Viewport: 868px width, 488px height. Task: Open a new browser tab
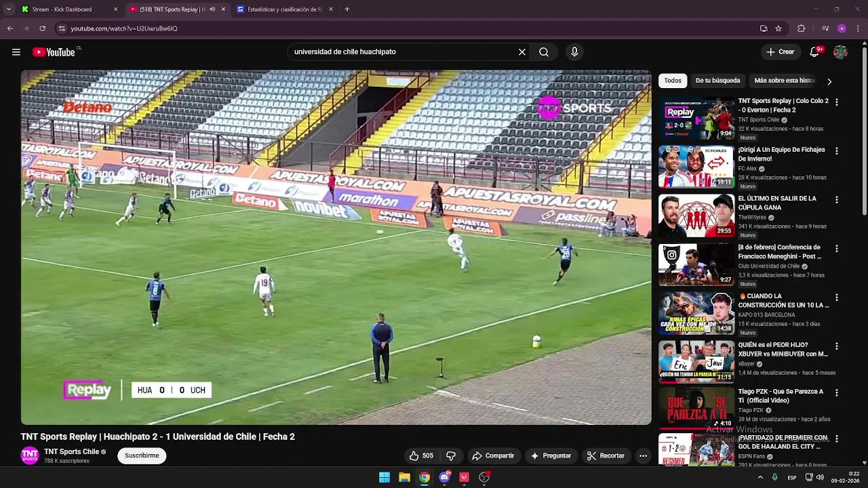pyautogui.click(x=347, y=9)
